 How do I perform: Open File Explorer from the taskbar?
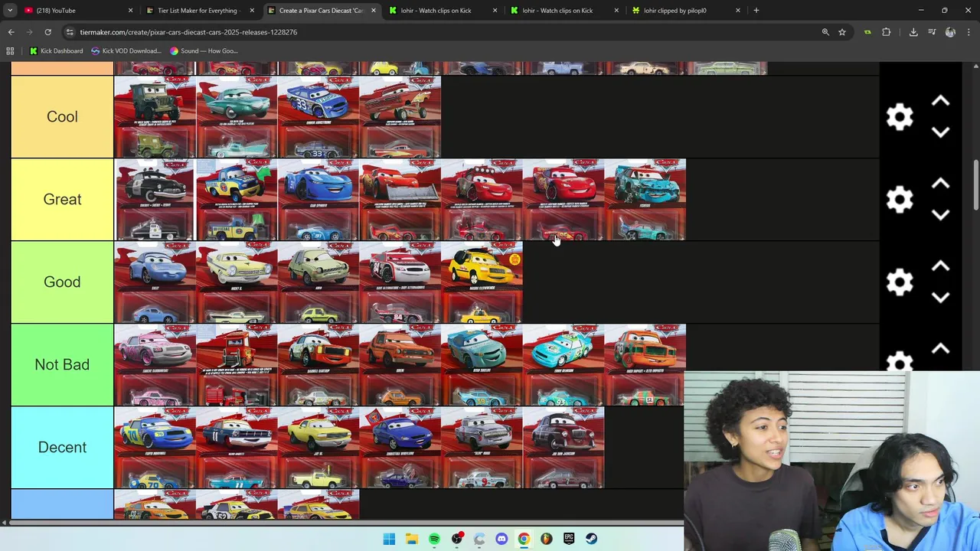[x=411, y=539]
